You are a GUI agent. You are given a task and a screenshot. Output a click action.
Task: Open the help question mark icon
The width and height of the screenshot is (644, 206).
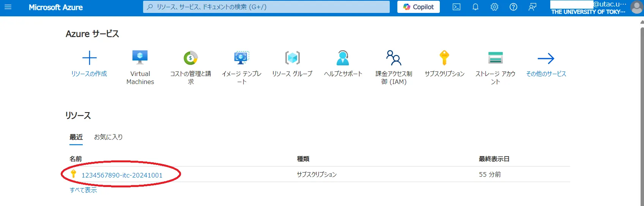click(x=513, y=7)
